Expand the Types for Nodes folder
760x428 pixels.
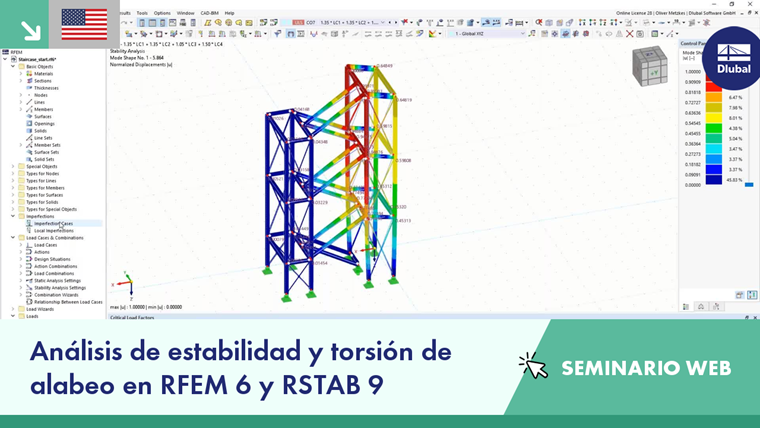point(13,174)
